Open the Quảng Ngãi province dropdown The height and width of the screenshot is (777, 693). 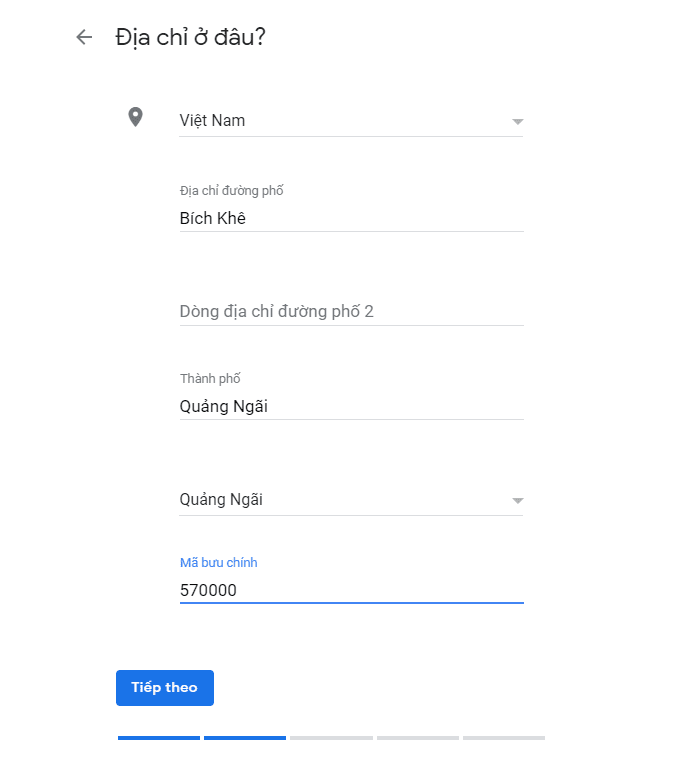tap(340, 500)
